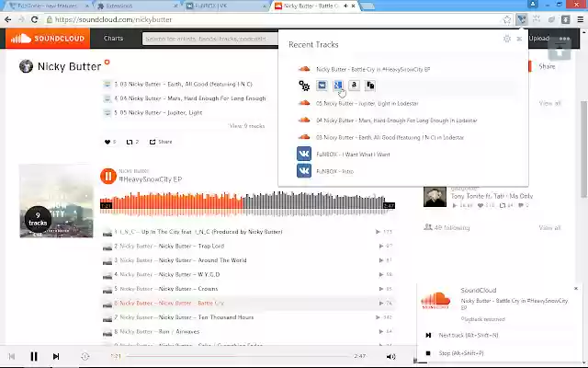
Task: View all in 49 following section
Action: [549, 227]
